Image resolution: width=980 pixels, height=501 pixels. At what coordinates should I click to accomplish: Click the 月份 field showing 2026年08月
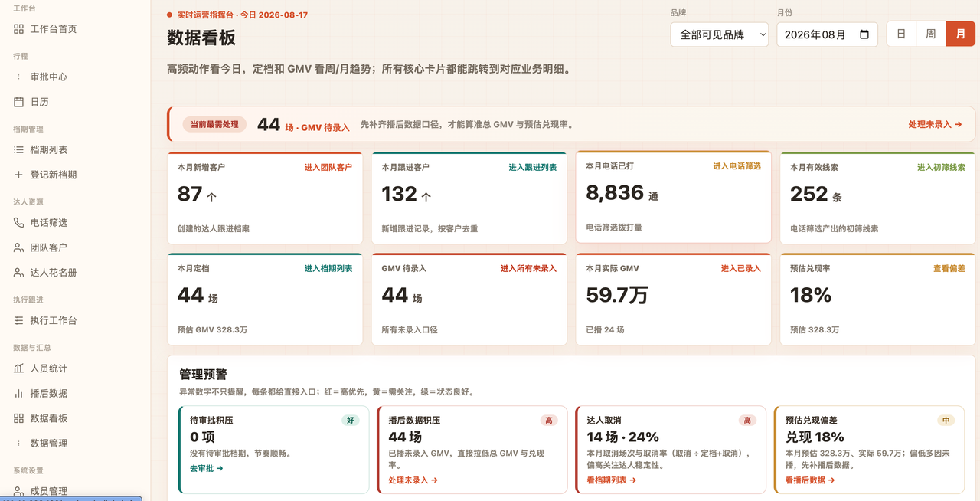pos(827,34)
